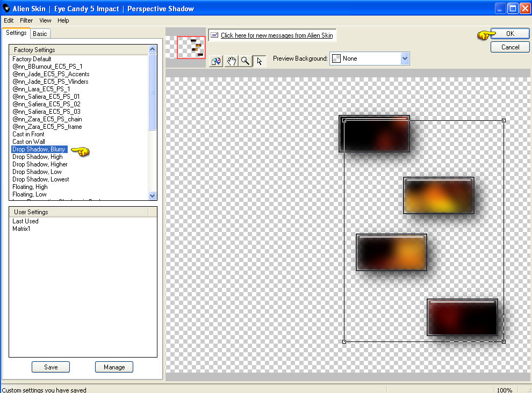The height and width of the screenshot is (393, 532).
Task: Open the Filter menu
Action: 26,20
